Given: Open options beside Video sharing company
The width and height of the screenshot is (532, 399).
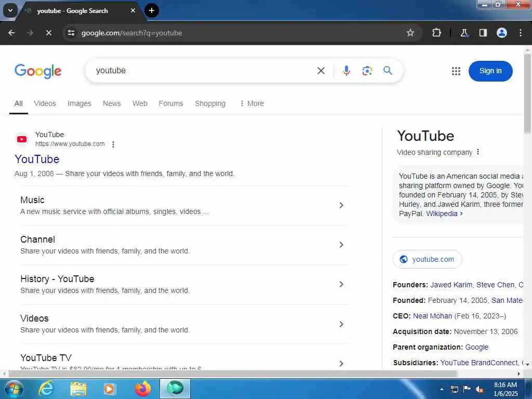Looking at the screenshot, I should click(x=478, y=152).
